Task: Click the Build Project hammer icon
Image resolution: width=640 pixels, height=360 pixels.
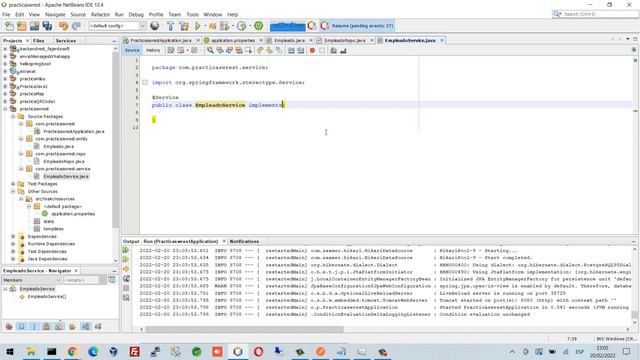Action: pyautogui.click(x=170, y=26)
